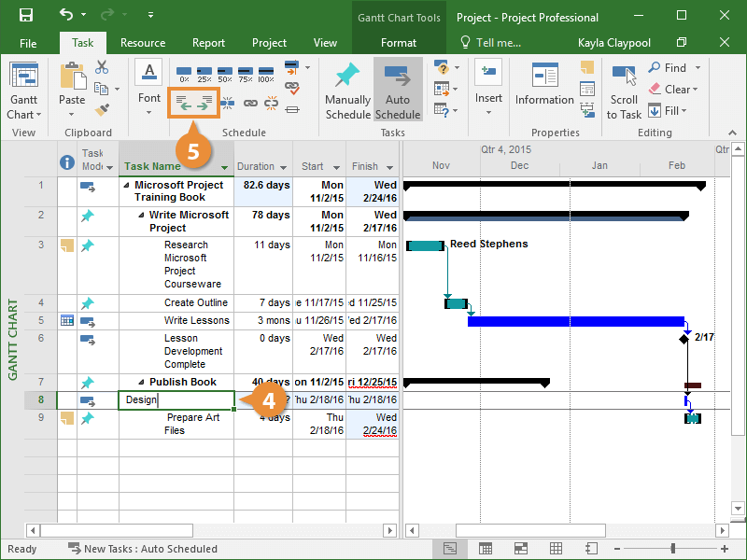
Task: Collapse the Publish Book summary task
Action: pyautogui.click(x=142, y=383)
